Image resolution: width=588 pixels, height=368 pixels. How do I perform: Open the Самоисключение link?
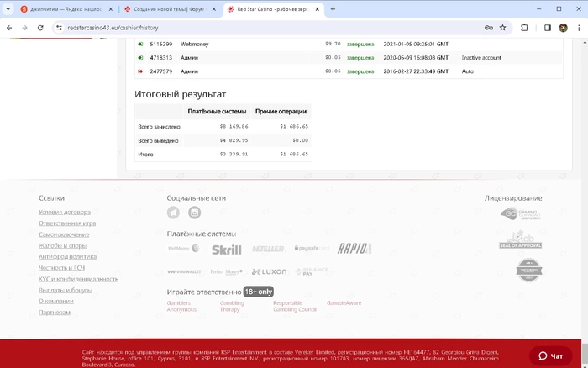coord(64,234)
